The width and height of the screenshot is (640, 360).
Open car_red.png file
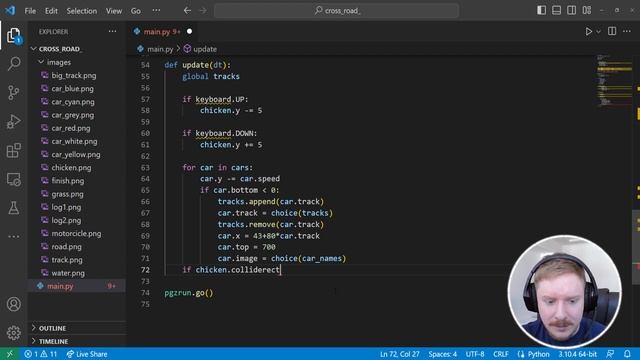(x=71, y=128)
